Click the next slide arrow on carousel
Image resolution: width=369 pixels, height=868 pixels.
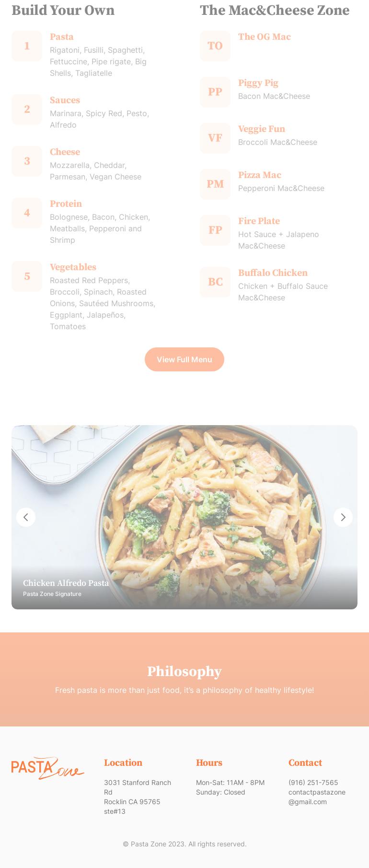point(343,517)
